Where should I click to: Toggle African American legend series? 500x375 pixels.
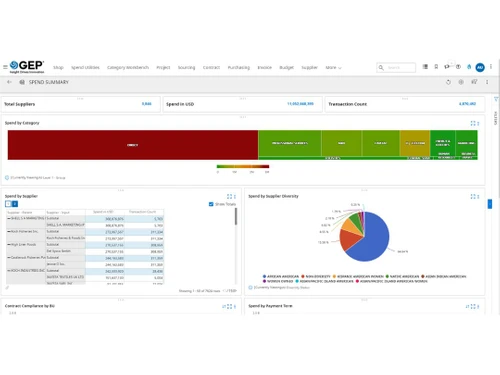281,276
